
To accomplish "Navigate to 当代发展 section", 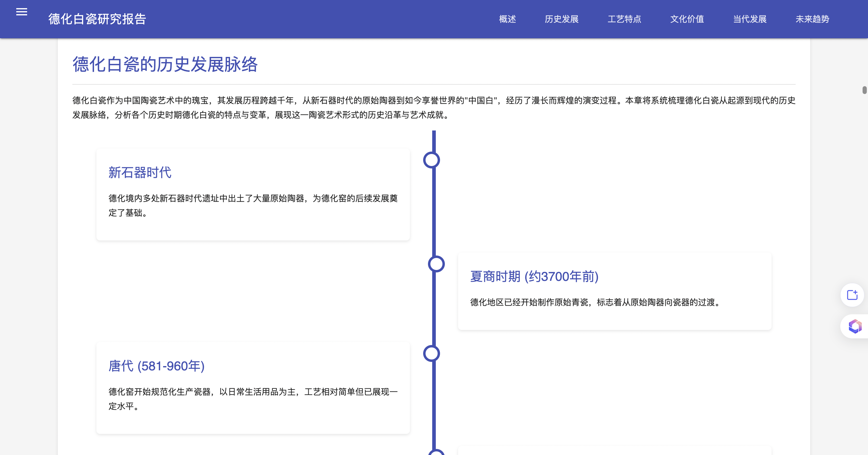I will tap(750, 19).
